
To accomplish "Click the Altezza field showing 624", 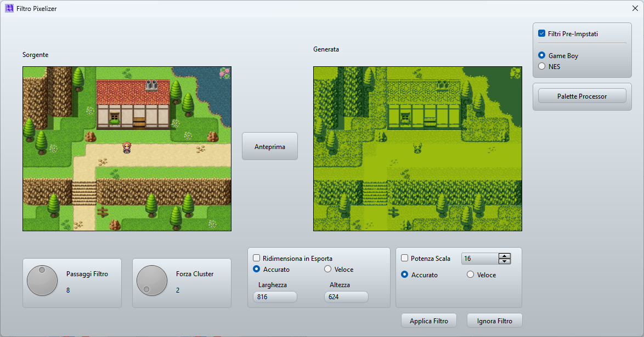I will [x=346, y=297].
